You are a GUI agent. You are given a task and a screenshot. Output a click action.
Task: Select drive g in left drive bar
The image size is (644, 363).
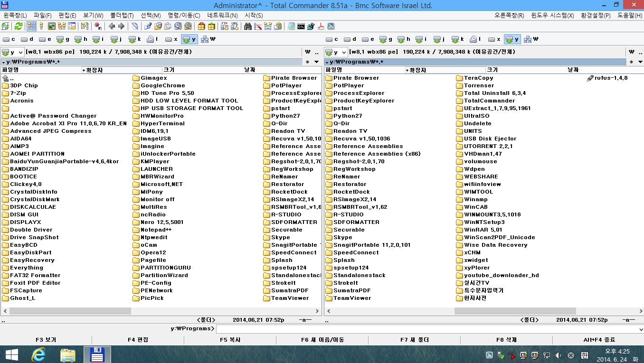click(x=63, y=39)
